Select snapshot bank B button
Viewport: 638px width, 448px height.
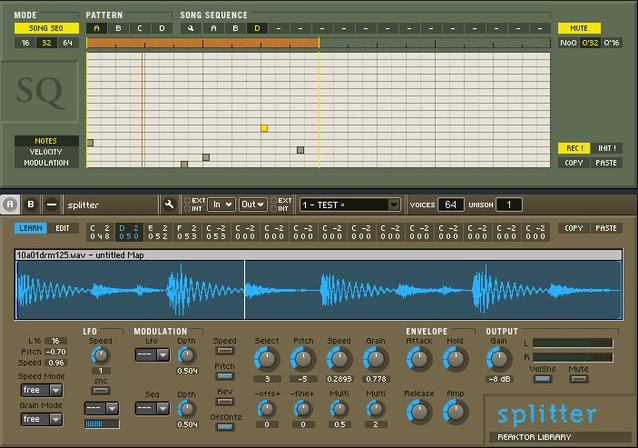pyautogui.click(x=31, y=204)
